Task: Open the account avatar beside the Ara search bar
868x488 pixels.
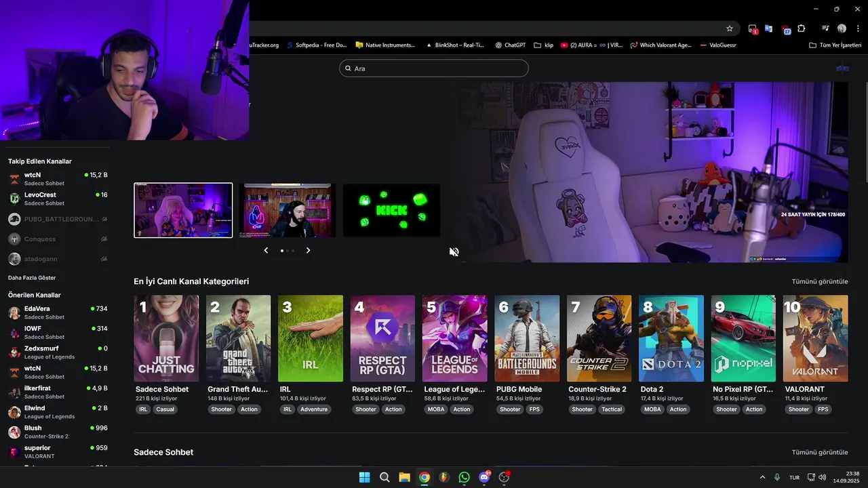Action: click(842, 68)
